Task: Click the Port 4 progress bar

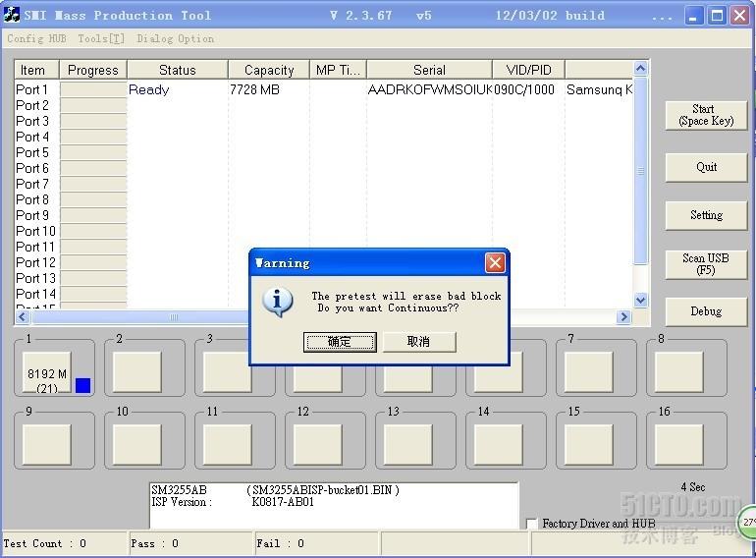Action: pyautogui.click(x=93, y=137)
